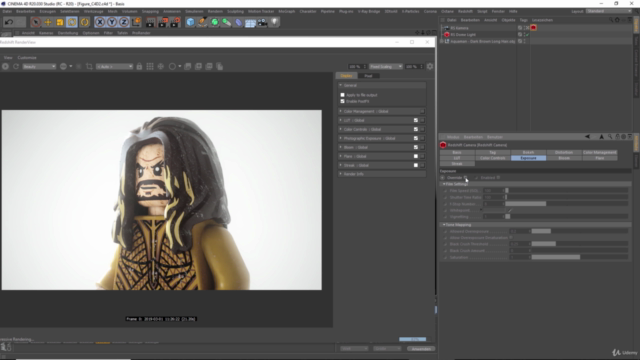This screenshot has height=360, width=640.
Task: Click the region crop icon in RenderView
Action: coord(89,66)
